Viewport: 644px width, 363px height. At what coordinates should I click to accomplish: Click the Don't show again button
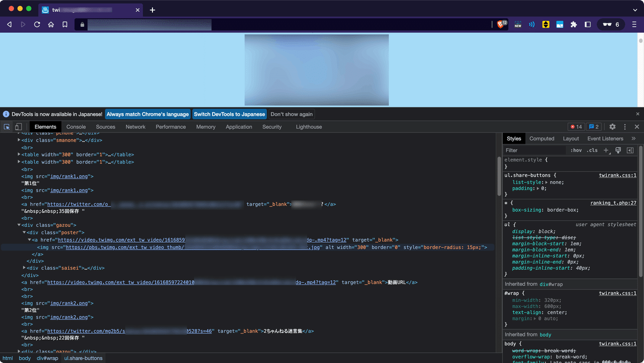(x=291, y=114)
